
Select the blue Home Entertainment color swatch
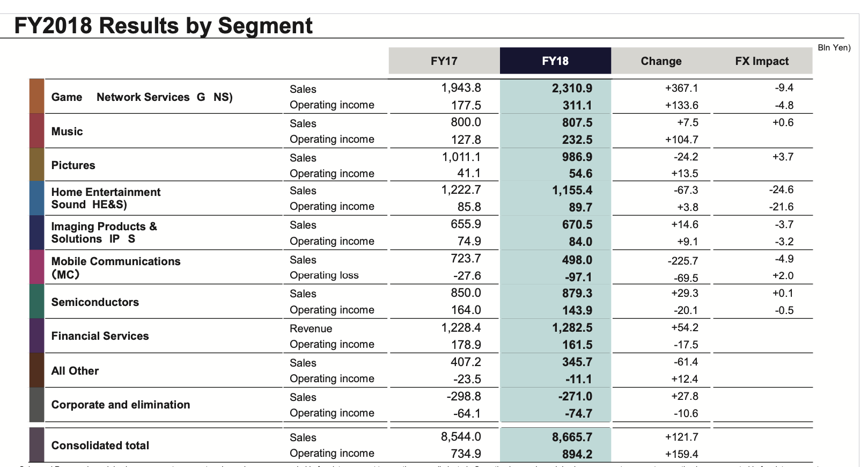36,198
